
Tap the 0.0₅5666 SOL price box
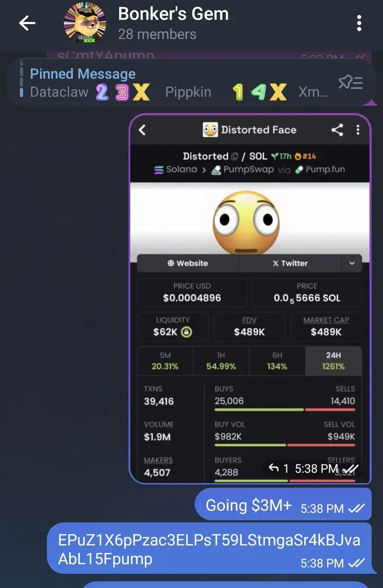pos(307,292)
